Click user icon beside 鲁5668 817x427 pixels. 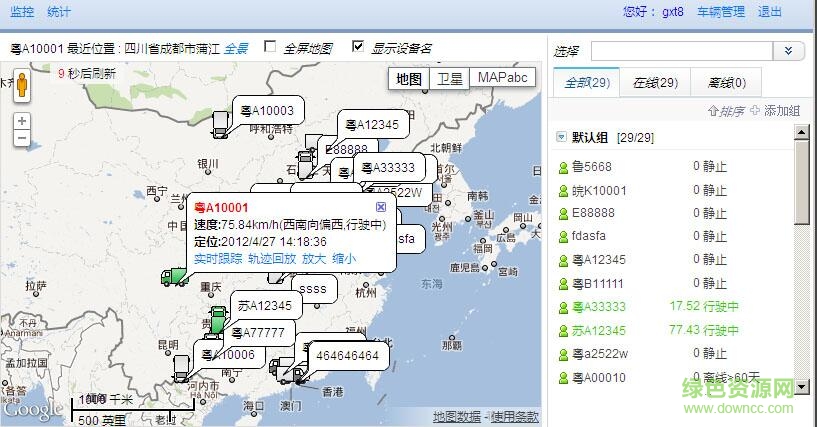[563, 168]
